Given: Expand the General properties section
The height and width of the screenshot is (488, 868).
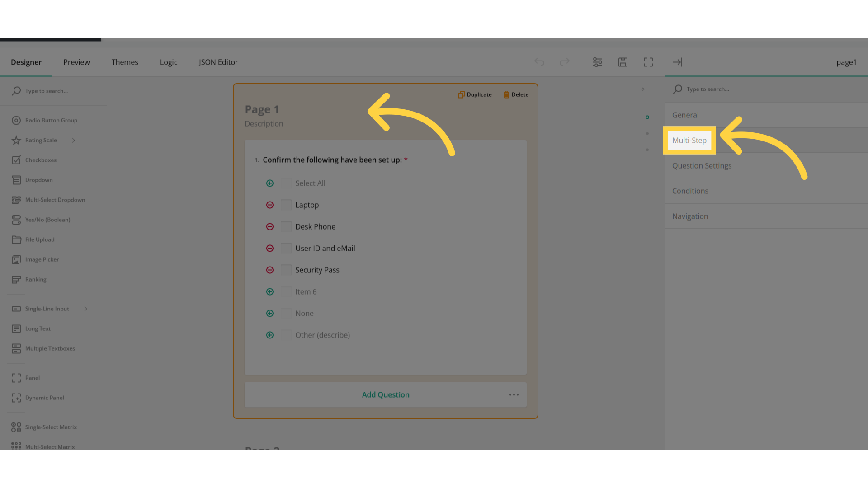Looking at the screenshot, I should [766, 115].
